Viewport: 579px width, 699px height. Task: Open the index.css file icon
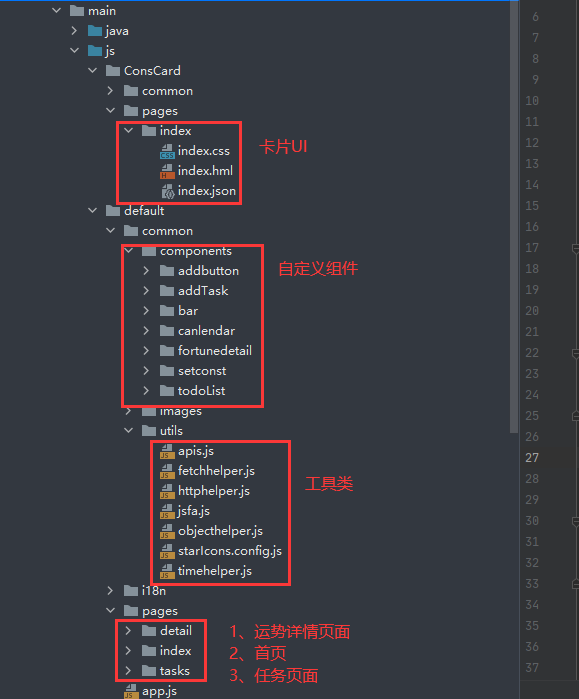pos(167,152)
